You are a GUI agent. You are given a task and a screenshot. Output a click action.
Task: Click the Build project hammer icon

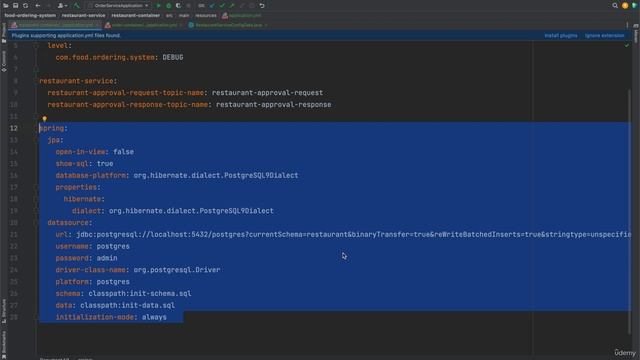click(x=77, y=6)
